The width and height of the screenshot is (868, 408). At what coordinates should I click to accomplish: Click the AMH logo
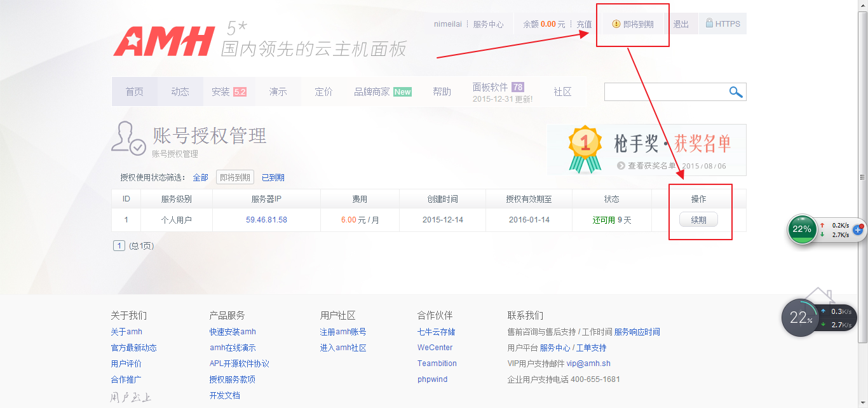163,42
